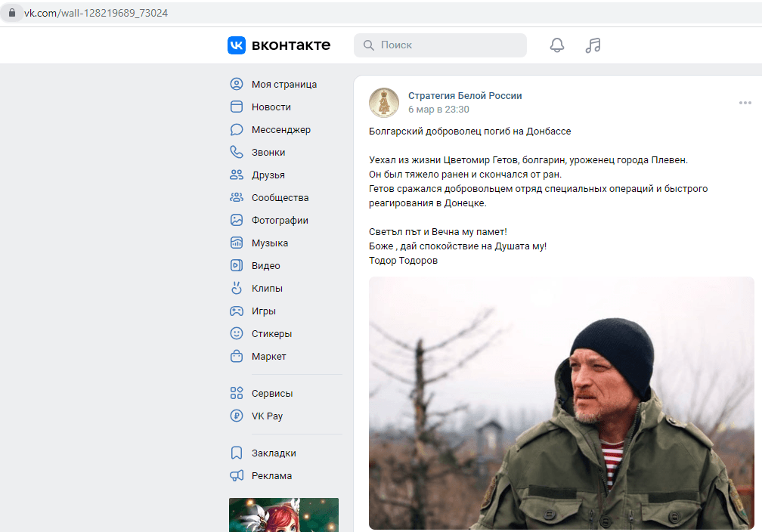The height and width of the screenshot is (532, 762).
Task: Click the Bookmarks icon
Action: click(x=237, y=453)
